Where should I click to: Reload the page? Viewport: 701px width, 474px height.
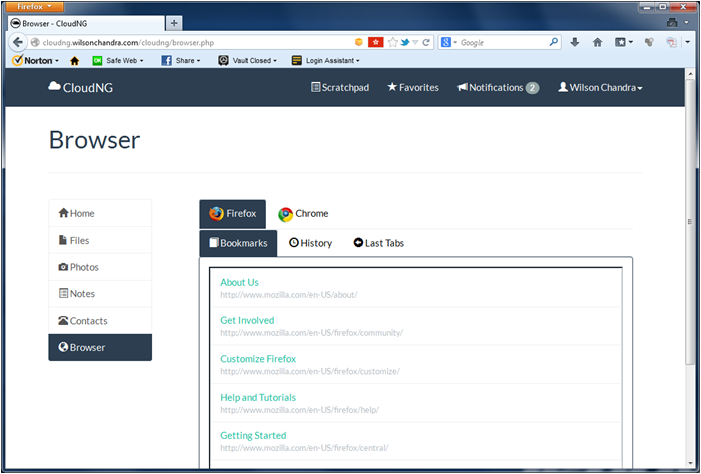426,42
